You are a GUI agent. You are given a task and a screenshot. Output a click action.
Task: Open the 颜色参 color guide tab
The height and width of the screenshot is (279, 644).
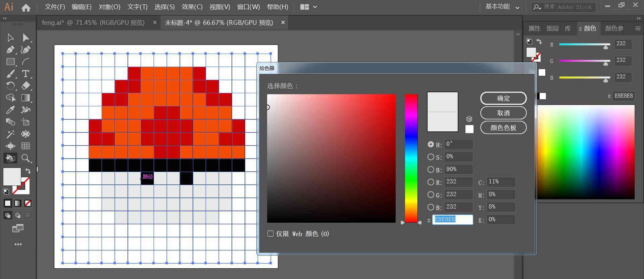click(x=614, y=29)
